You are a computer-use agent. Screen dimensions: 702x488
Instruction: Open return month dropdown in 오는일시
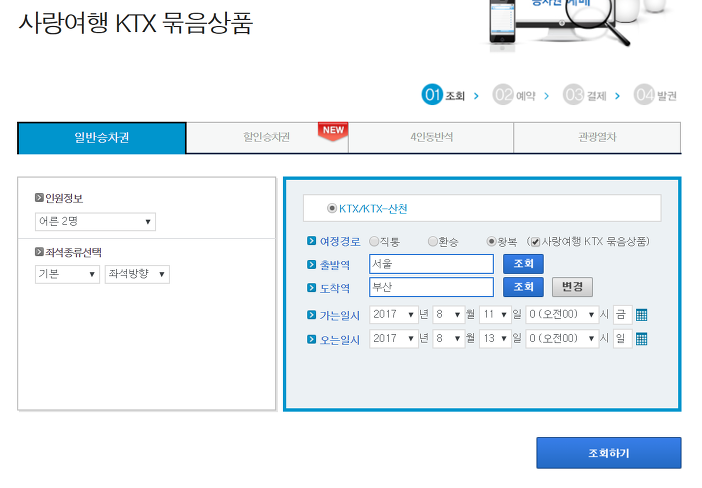[x=449, y=338]
